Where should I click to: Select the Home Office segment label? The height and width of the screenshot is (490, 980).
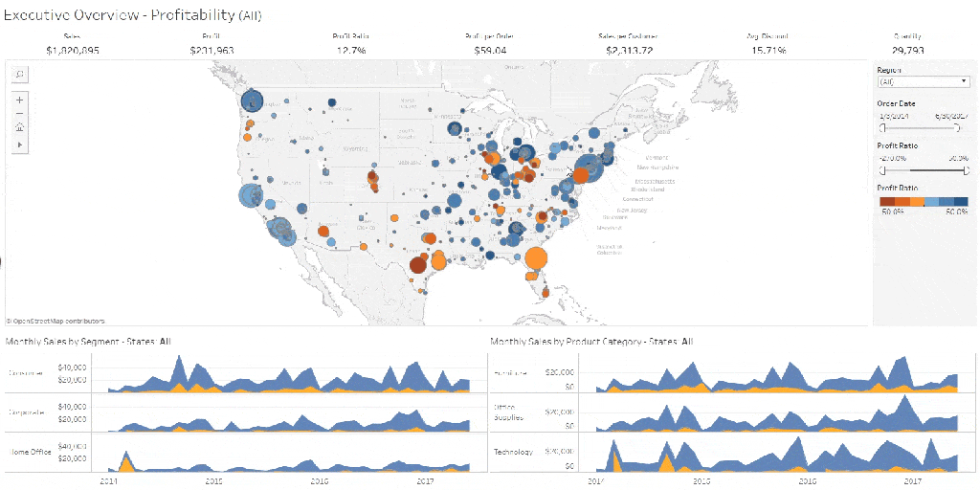(26, 452)
